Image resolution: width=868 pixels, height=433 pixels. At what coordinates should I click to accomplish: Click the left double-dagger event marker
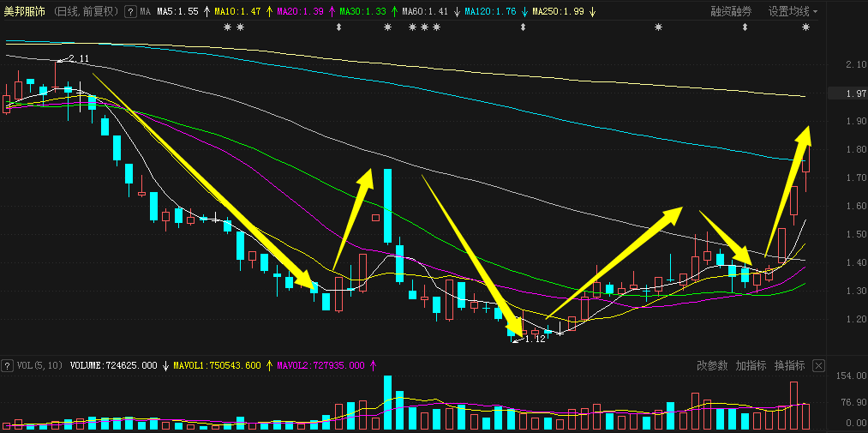tap(339, 27)
